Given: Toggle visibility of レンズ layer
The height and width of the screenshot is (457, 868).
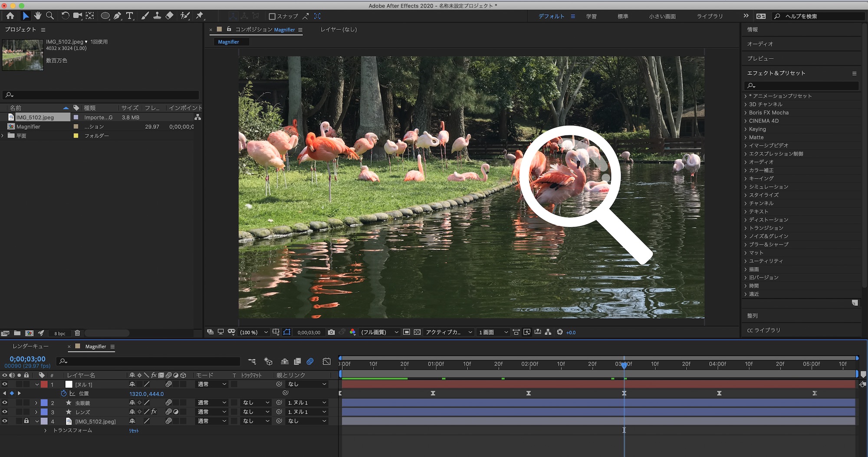Looking at the screenshot, I should tap(5, 412).
